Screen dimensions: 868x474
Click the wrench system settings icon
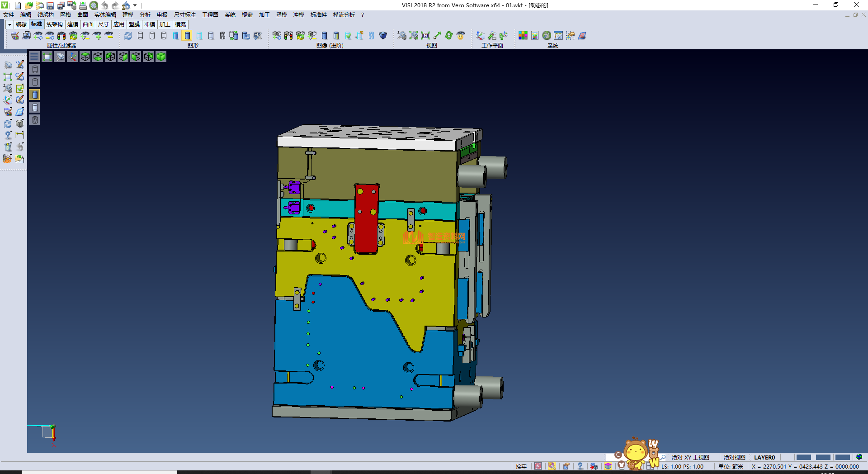coord(547,36)
